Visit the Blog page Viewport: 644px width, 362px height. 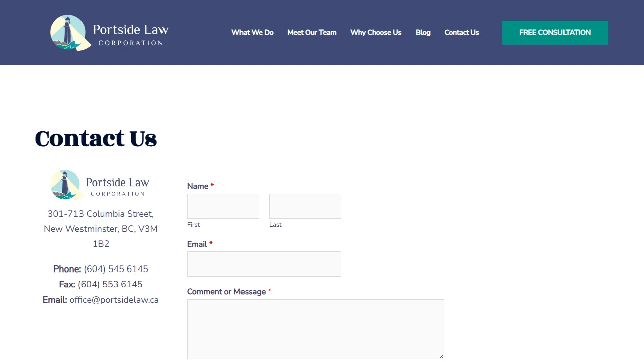pos(423,33)
